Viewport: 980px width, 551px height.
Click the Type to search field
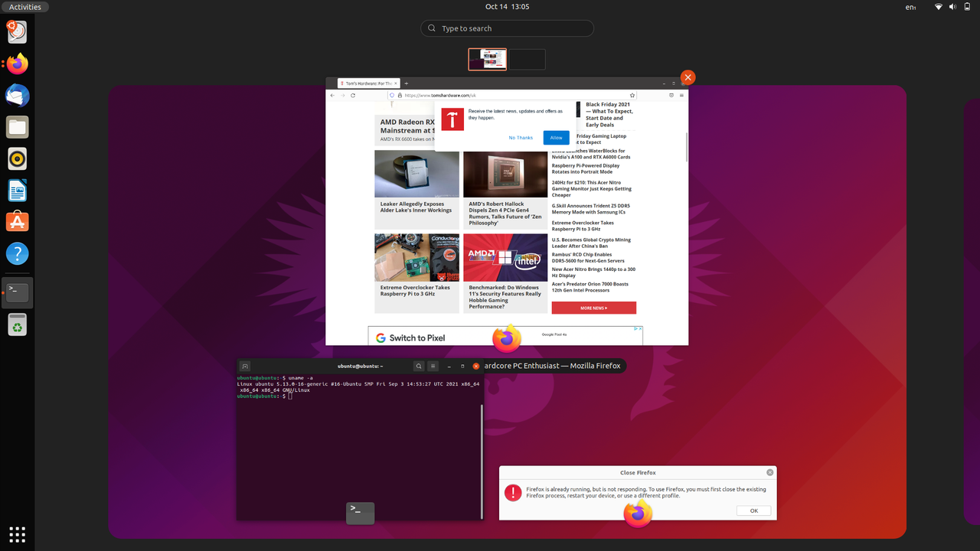507,28
